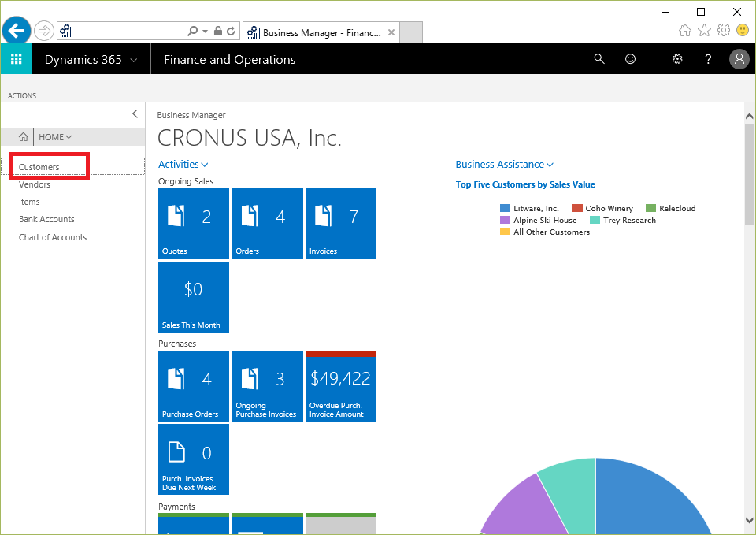Viewport: 756px width, 535px height.
Task: Open the Purchase Orders tile
Action: 194,386
